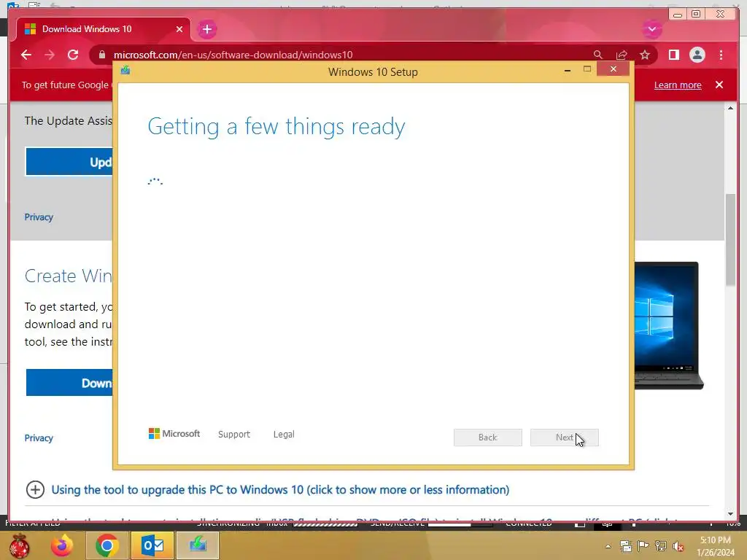Click the webpage vertical scrollbar thumb
Screen dimensions: 747x560
coord(731,240)
